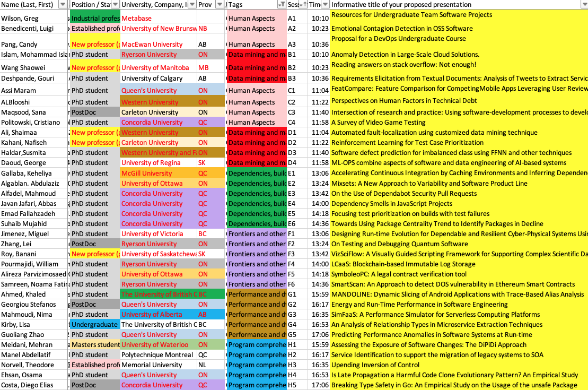
Task: Select the session code cell 'H5'
Action: coord(297,385)
